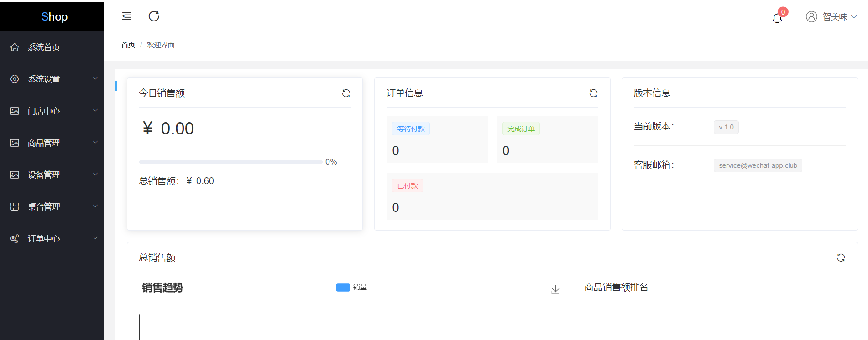This screenshot has width=868, height=340.
Task: Click the 今日销售额 card title
Action: click(162, 93)
